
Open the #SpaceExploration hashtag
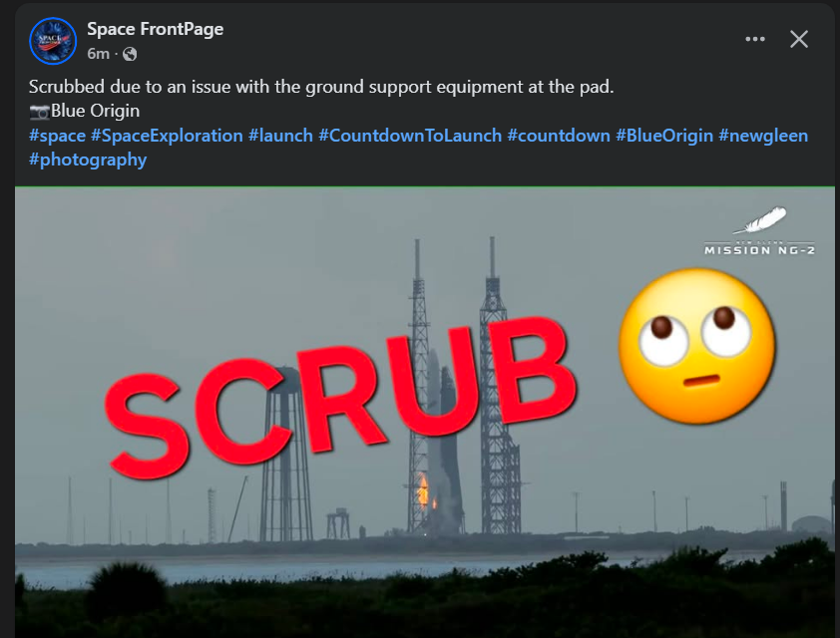click(167, 136)
